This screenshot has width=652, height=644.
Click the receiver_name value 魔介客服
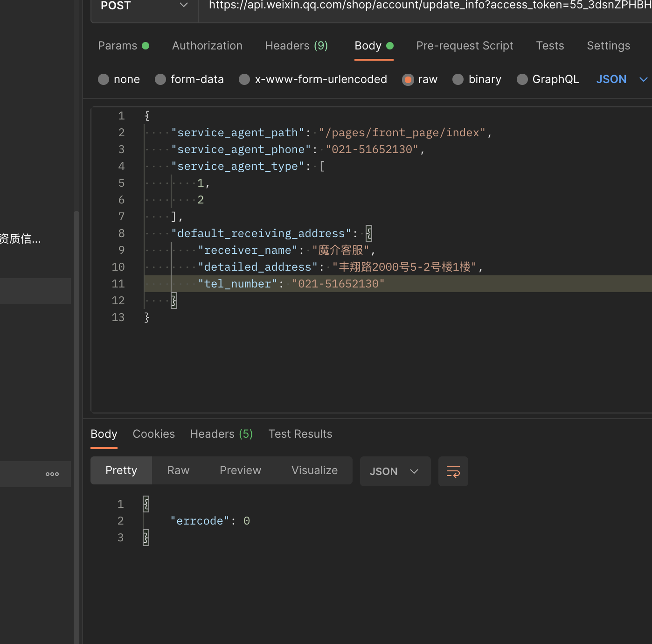340,250
